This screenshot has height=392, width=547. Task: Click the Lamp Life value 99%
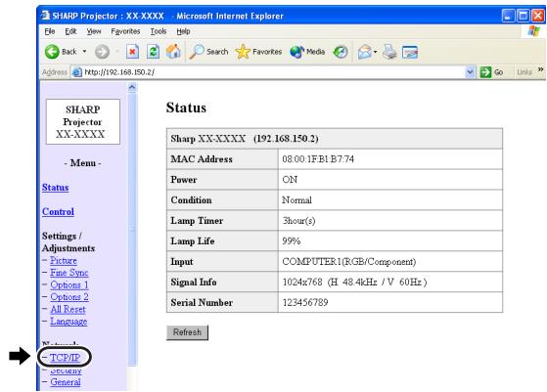click(292, 241)
